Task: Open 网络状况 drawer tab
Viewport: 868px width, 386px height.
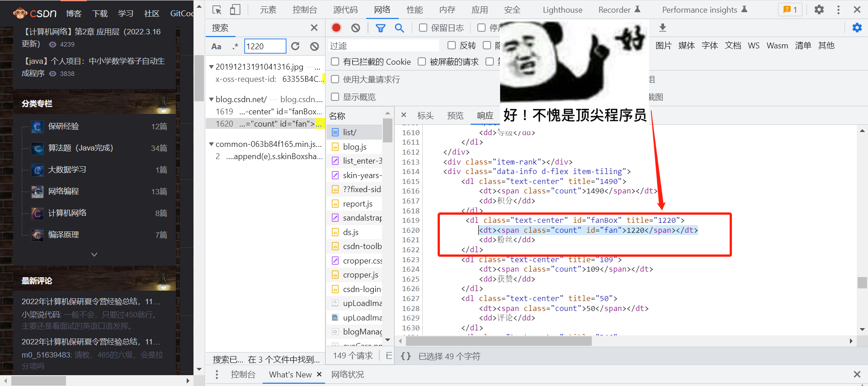Action: coord(347,375)
